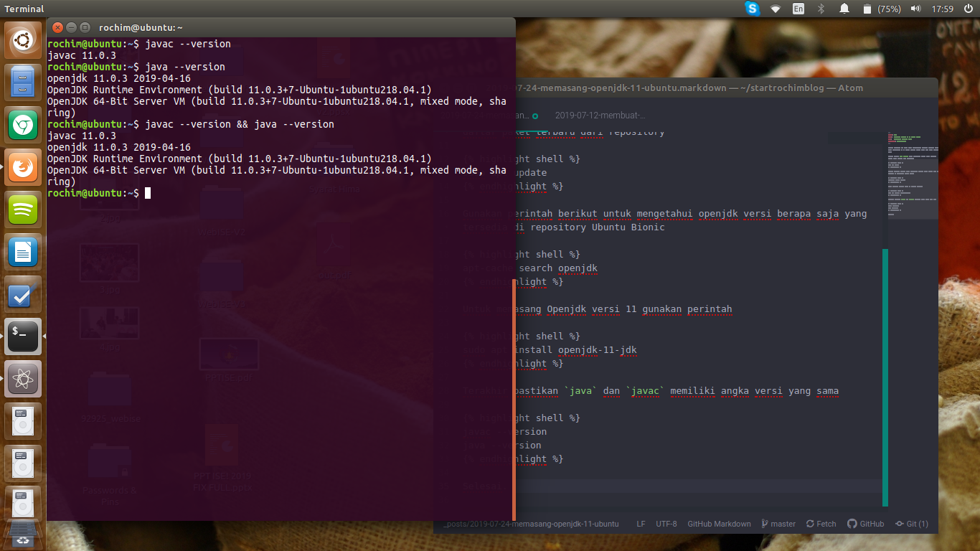Click the master branch in Atom status bar
Viewport: 980px width, 551px height.
(778, 524)
